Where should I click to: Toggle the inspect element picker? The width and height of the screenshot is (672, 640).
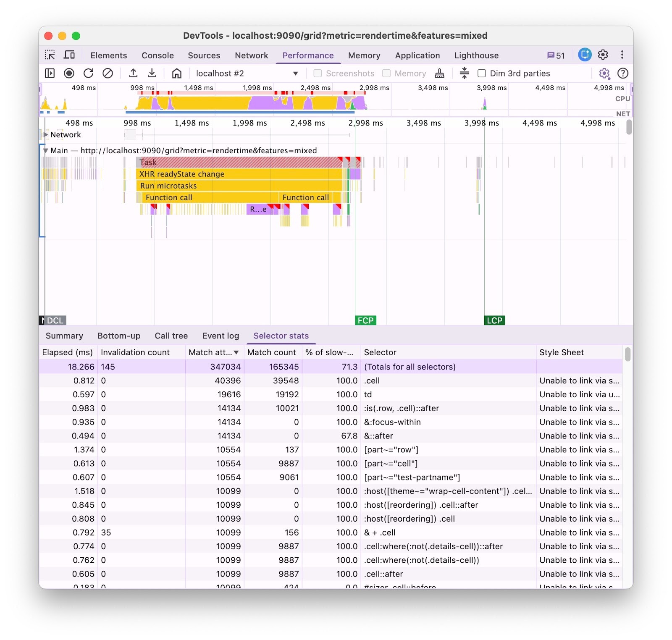pyautogui.click(x=50, y=55)
